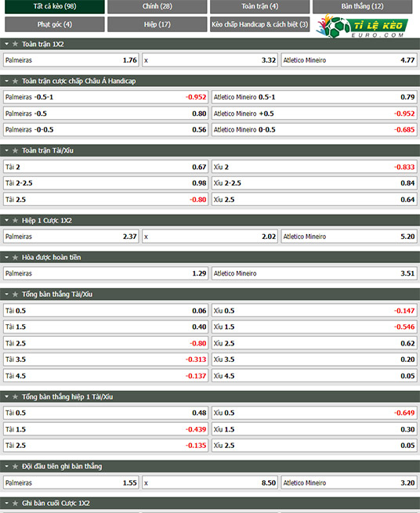Mark Hiệp 1 Cược 1X2 as favorite

pos(15,221)
